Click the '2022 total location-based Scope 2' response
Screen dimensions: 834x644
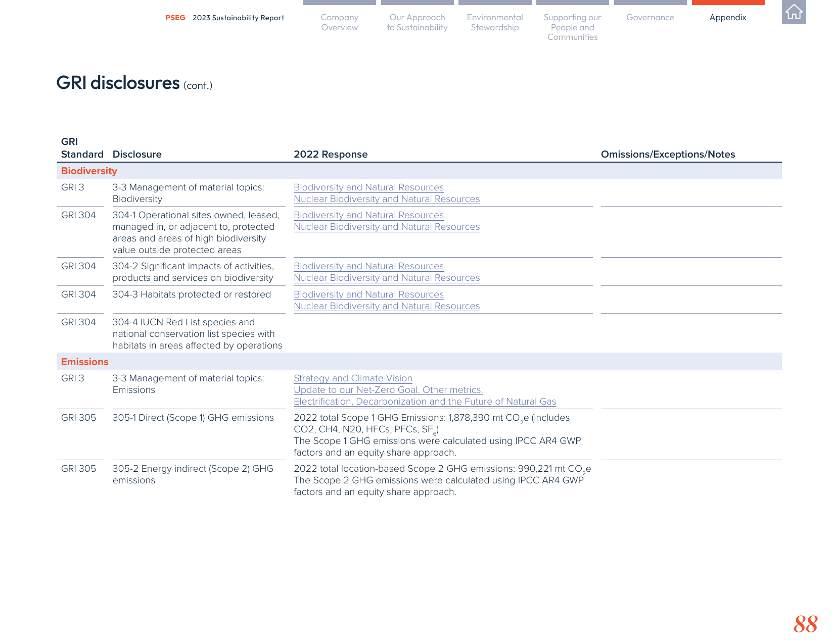pos(442,480)
